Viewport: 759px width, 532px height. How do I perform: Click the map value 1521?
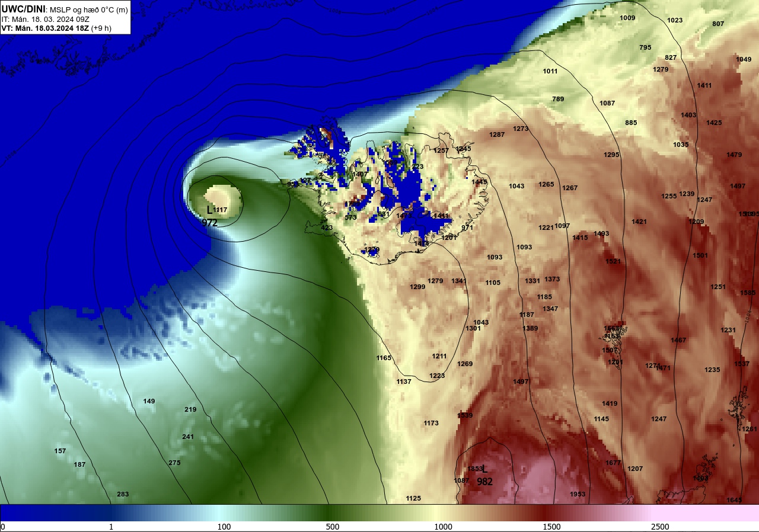pyautogui.click(x=613, y=261)
